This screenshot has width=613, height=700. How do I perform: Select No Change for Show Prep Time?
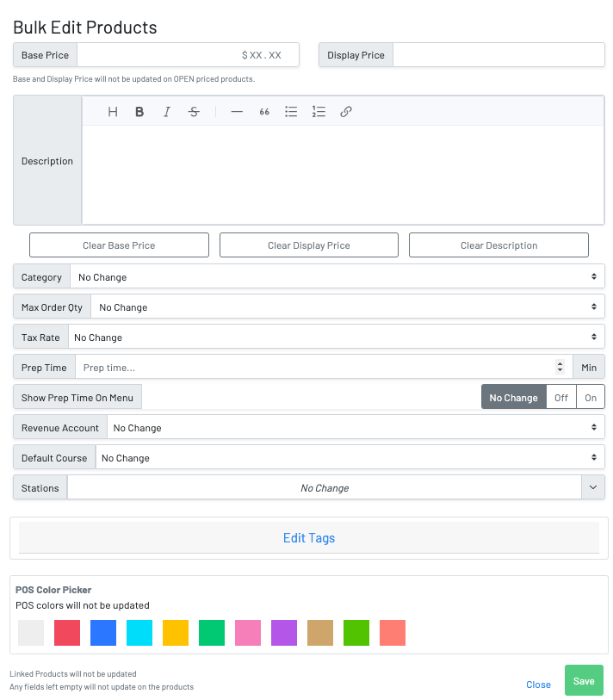pos(513,398)
